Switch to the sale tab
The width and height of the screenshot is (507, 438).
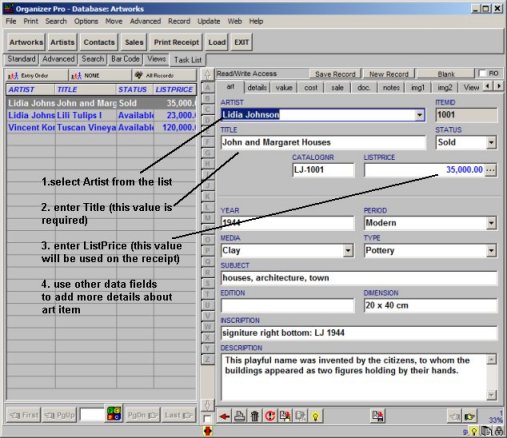(337, 88)
